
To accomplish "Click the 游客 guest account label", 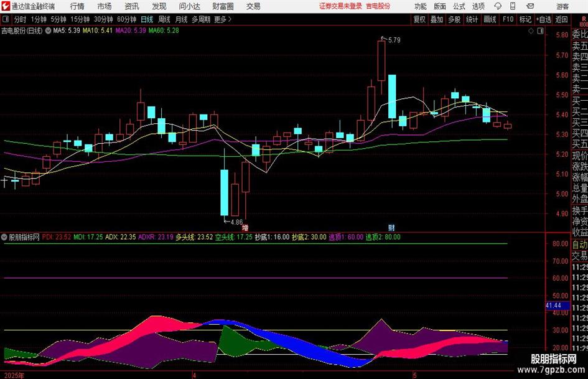I will 562,6.
